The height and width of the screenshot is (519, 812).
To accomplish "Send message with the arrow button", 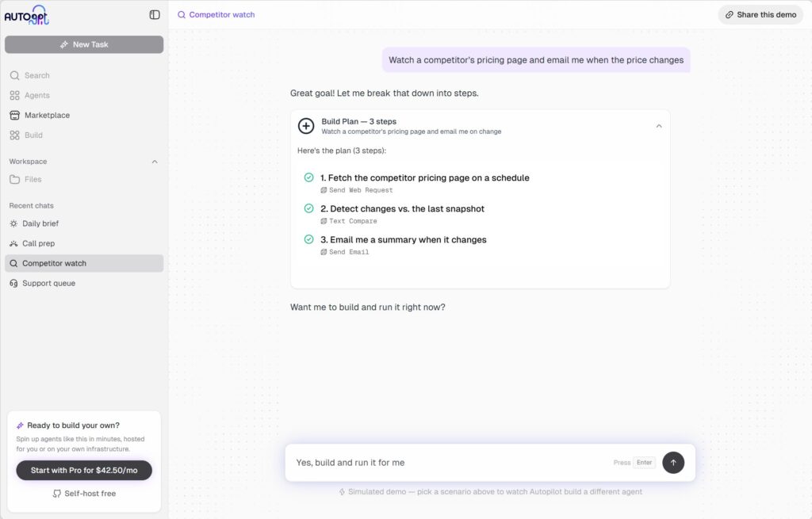I will point(673,463).
